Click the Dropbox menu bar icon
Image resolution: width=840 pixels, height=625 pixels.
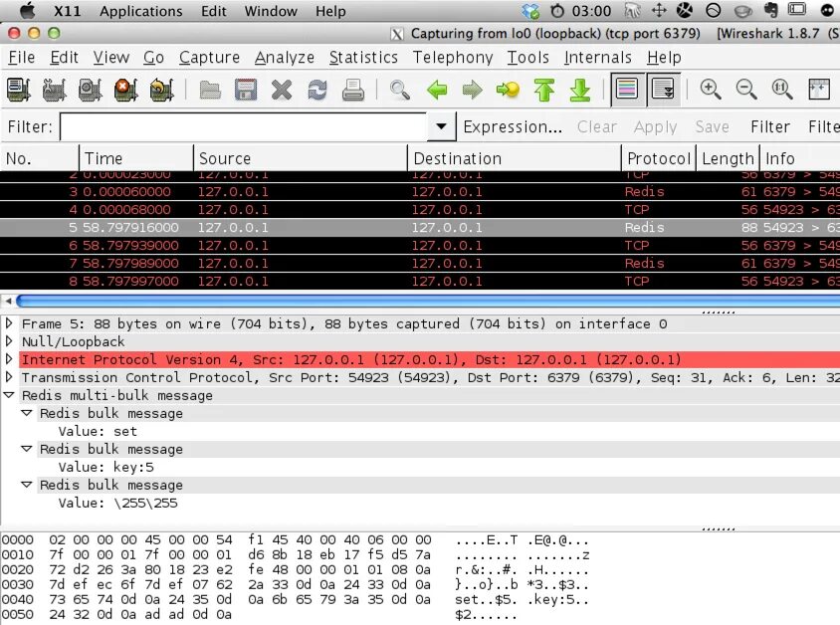(530, 11)
